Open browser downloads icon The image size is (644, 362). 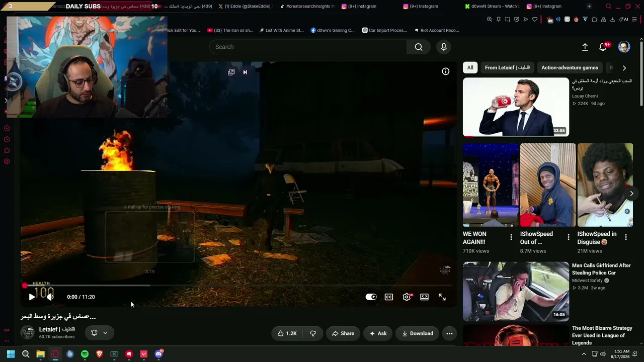[612, 20]
